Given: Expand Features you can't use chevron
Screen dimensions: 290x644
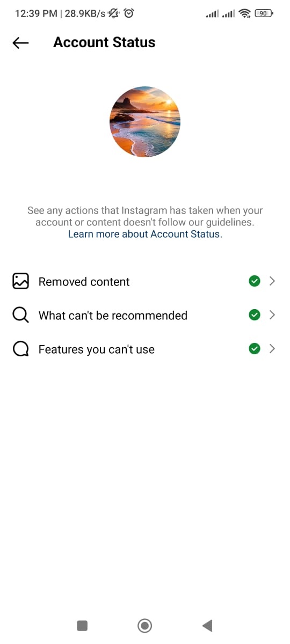Looking at the screenshot, I should [x=272, y=349].
